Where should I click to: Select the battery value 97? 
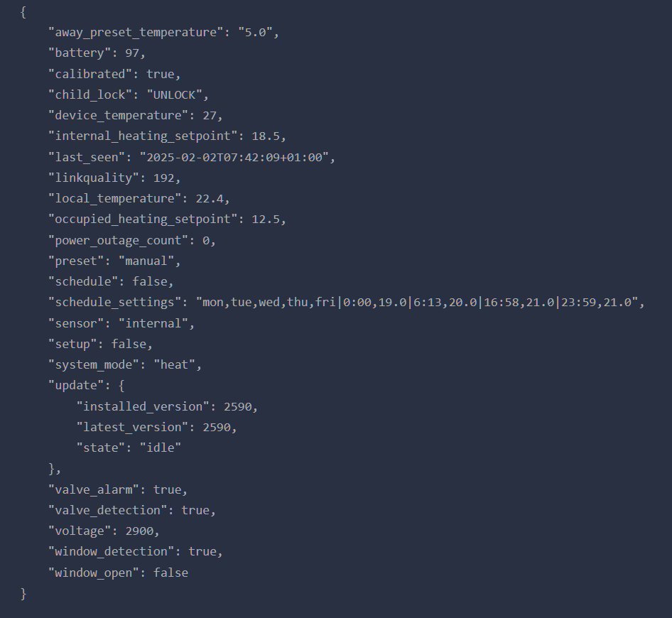132,53
